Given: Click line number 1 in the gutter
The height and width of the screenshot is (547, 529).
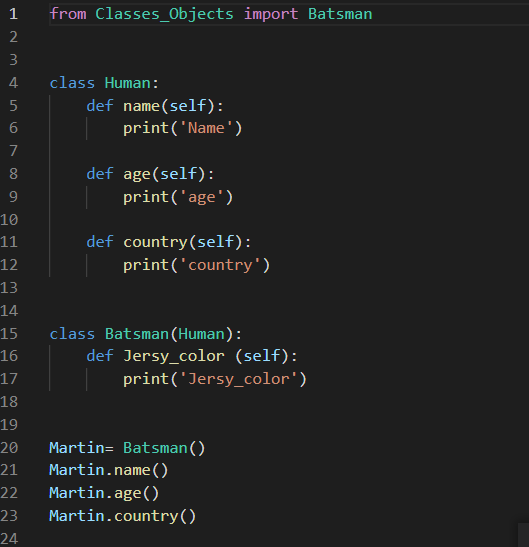Looking at the screenshot, I should (x=13, y=14).
